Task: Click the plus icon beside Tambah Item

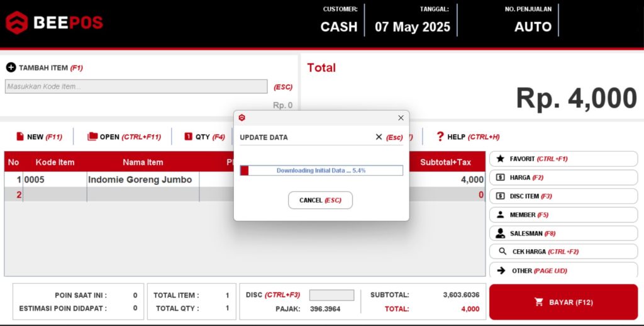Action: pyautogui.click(x=11, y=67)
